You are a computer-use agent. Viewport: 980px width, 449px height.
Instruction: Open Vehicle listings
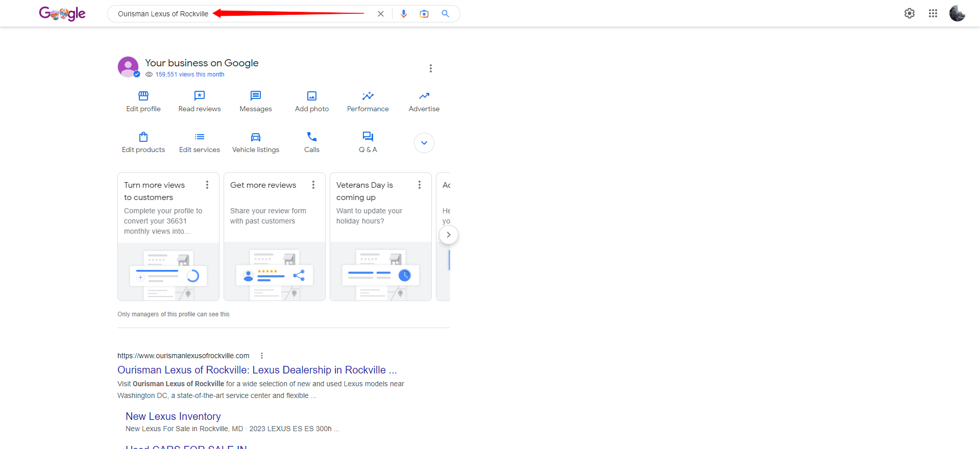click(x=256, y=142)
